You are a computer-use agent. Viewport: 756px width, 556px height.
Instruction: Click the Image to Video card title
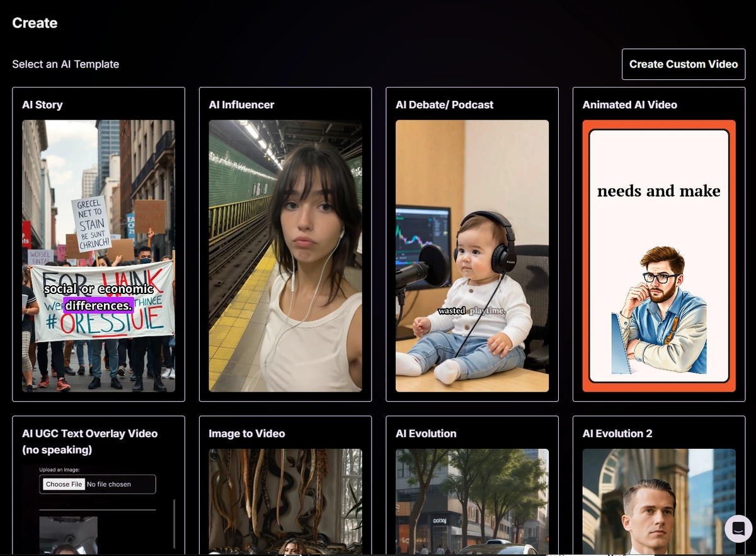[x=247, y=433]
